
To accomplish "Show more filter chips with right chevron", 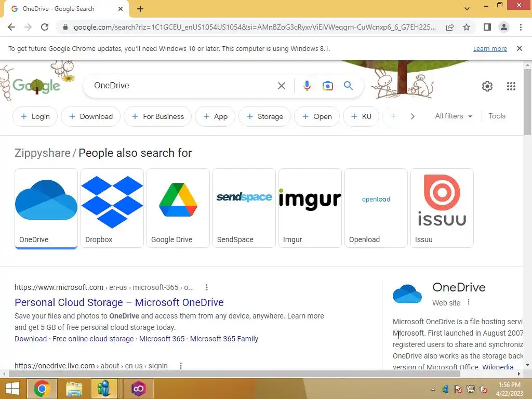I will point(412,116).
